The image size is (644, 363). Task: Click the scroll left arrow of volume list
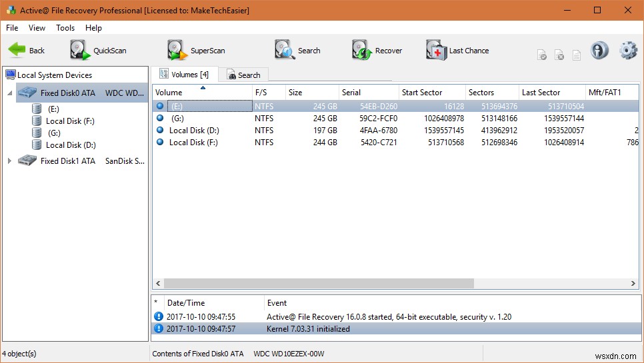[158, 283]
